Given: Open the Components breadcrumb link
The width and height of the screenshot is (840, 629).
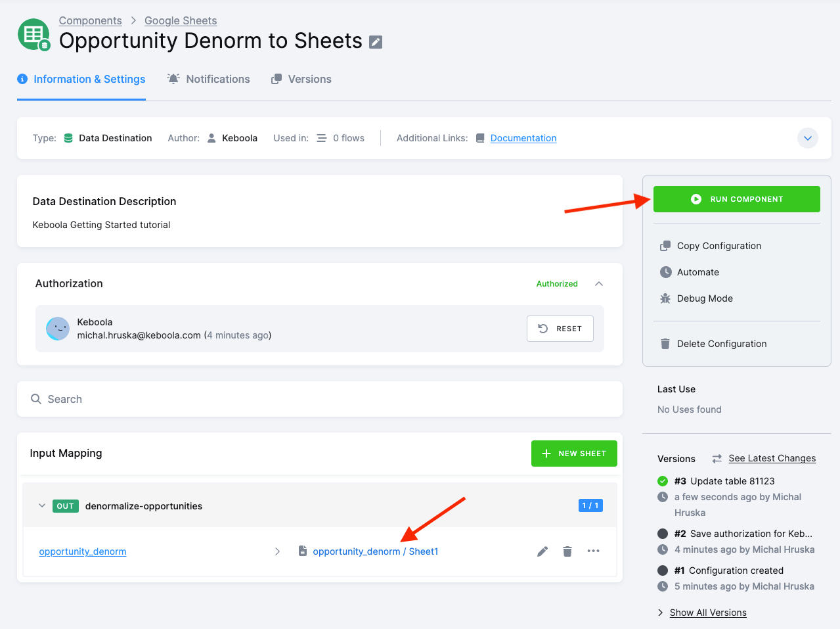Looking at the screenshot, I should (91, 21).
